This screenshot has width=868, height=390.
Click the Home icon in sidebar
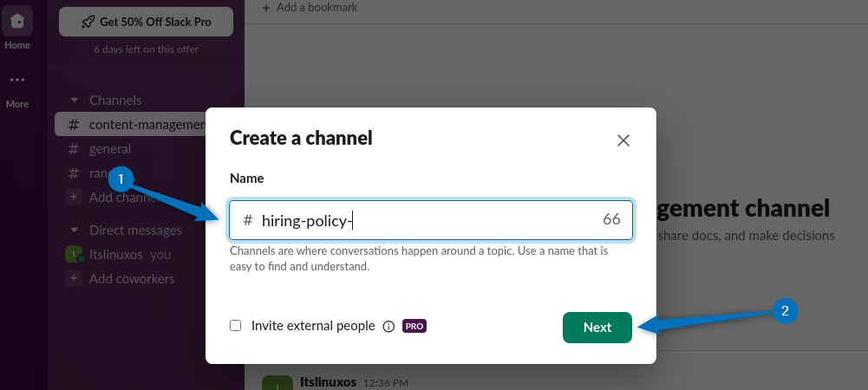[17, 21]
